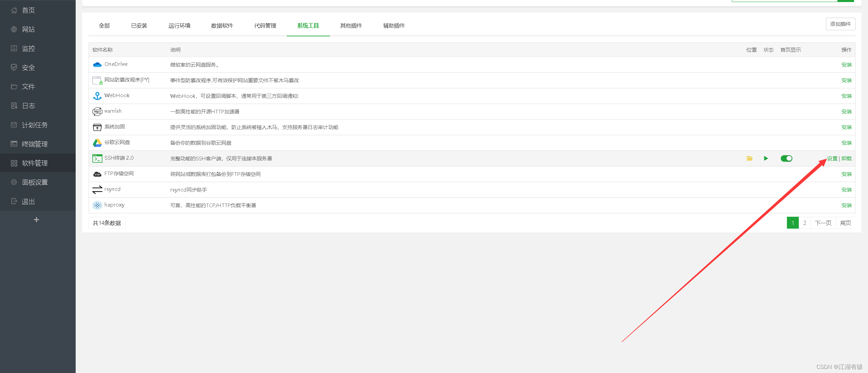868x373 pixels.
Task: Select the 其他插件 tab
Action: tap(351, 25)
